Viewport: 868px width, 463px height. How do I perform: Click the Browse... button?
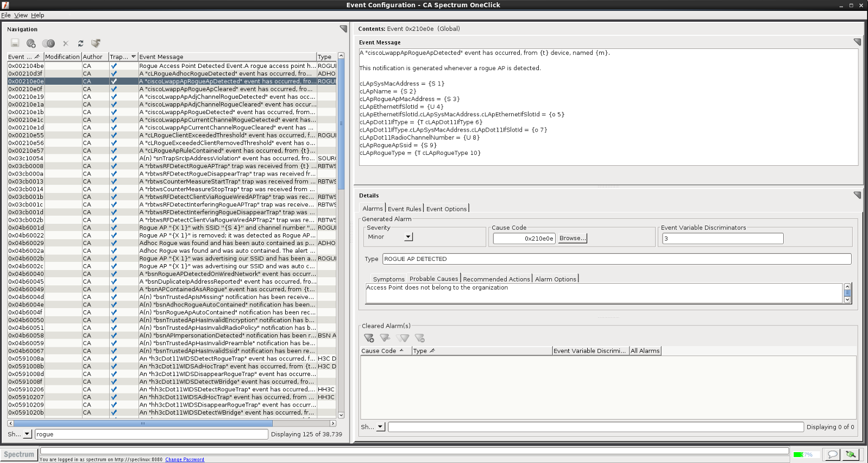coord(573,238)
